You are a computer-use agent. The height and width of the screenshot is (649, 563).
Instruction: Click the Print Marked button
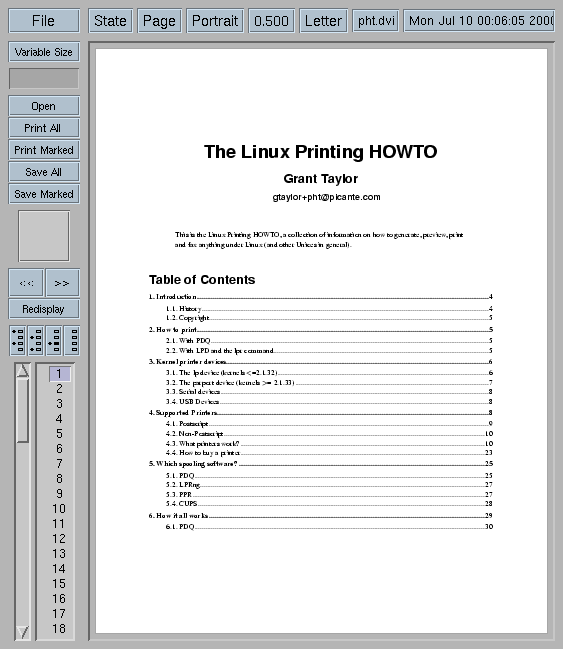44,150
